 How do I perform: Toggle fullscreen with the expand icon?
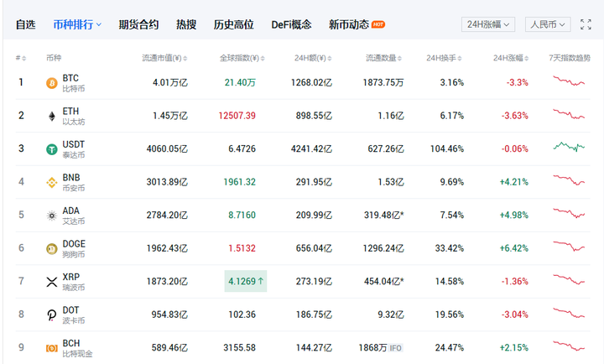click(x=586, y=24)
